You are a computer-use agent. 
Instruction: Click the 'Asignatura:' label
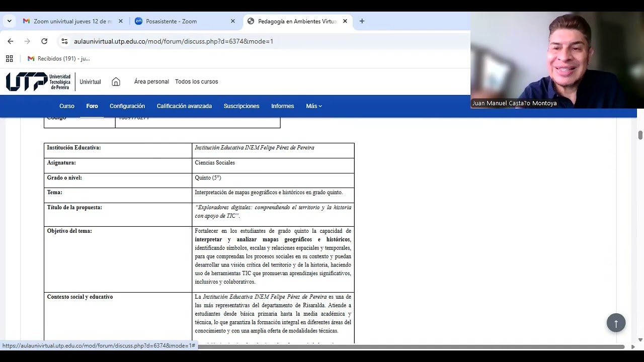click(x=61, y=163)
